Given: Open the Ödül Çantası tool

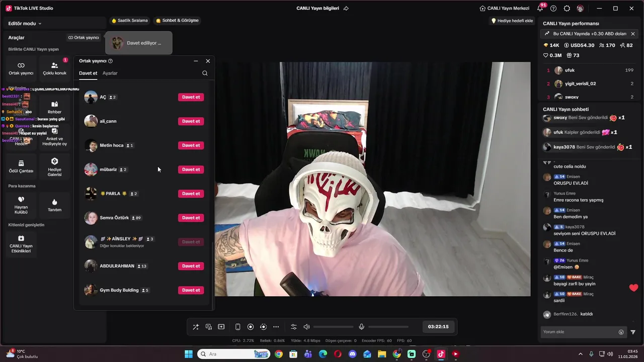Looking at the screenshot, I should coord(21,166).
